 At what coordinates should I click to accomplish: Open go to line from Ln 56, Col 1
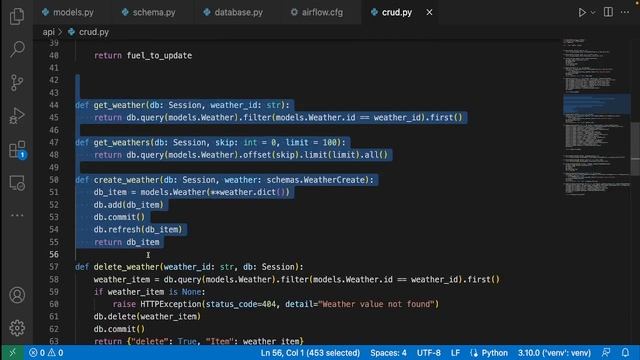point(310,353)
